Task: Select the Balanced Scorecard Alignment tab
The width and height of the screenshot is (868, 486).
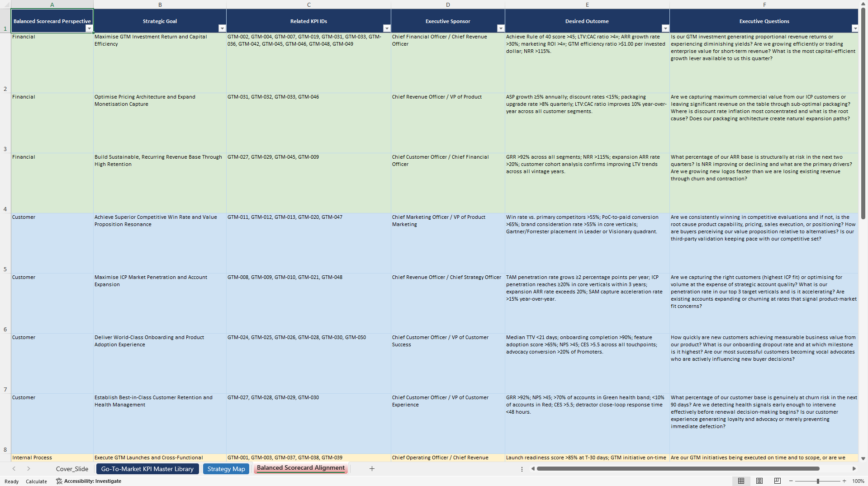Action: (301, 468)
